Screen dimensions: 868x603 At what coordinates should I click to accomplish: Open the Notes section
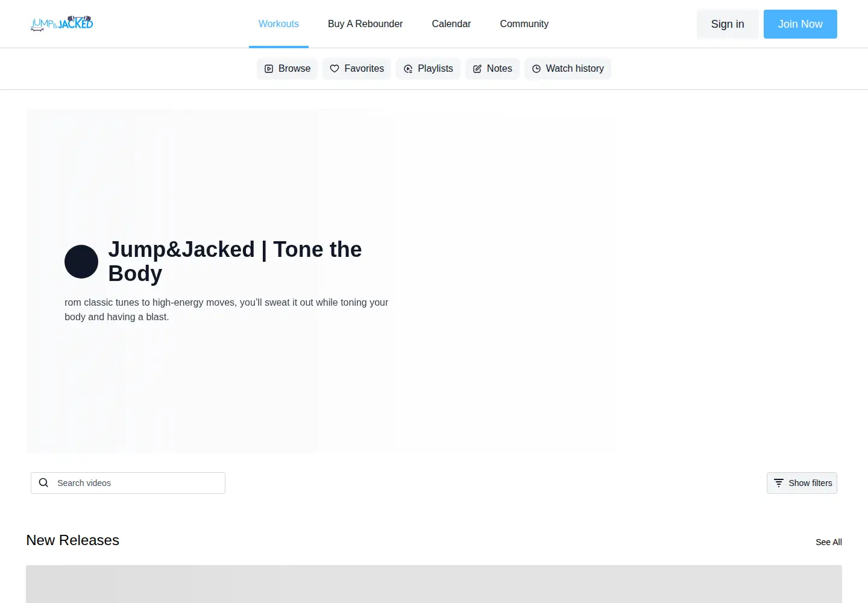492,69
